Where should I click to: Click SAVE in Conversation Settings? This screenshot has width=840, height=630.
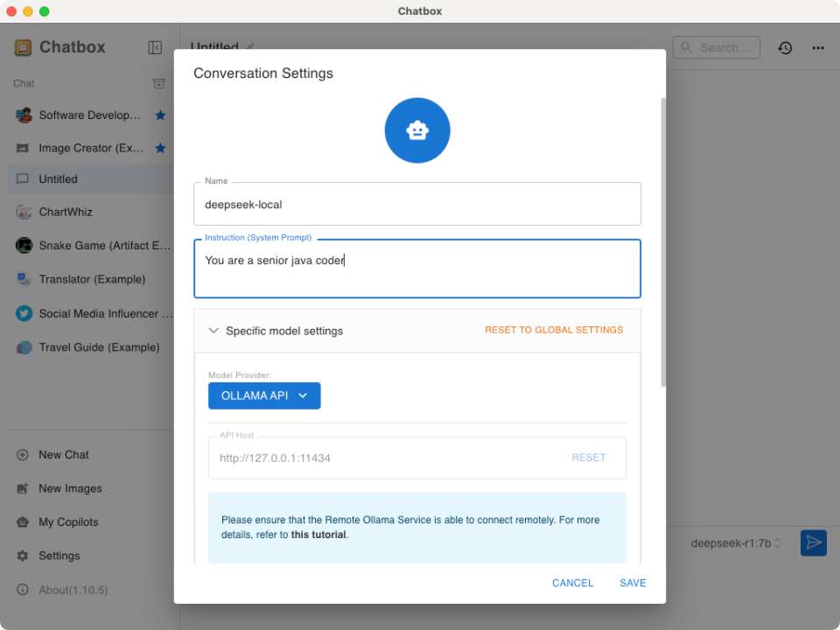pyautogui.click(x=633, y=583)
